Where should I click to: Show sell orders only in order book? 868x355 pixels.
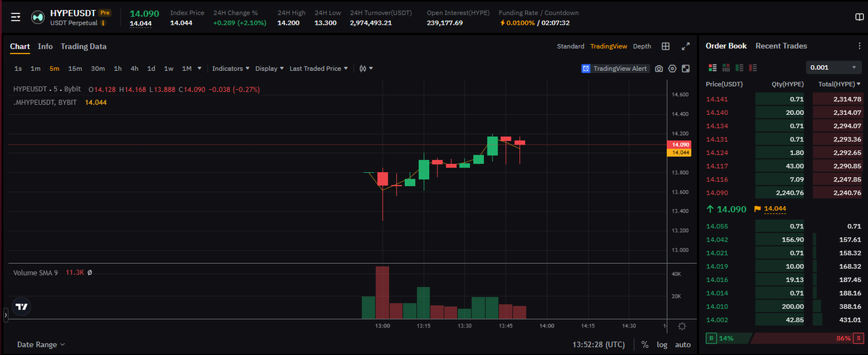[x=753, y=67]
